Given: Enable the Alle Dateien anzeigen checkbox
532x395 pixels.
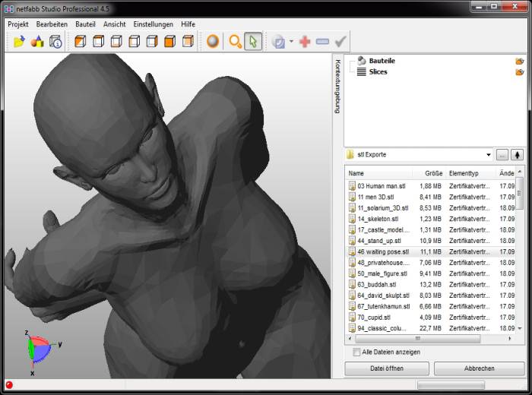Looking at the screenshot, I should (x=357, y=352).
